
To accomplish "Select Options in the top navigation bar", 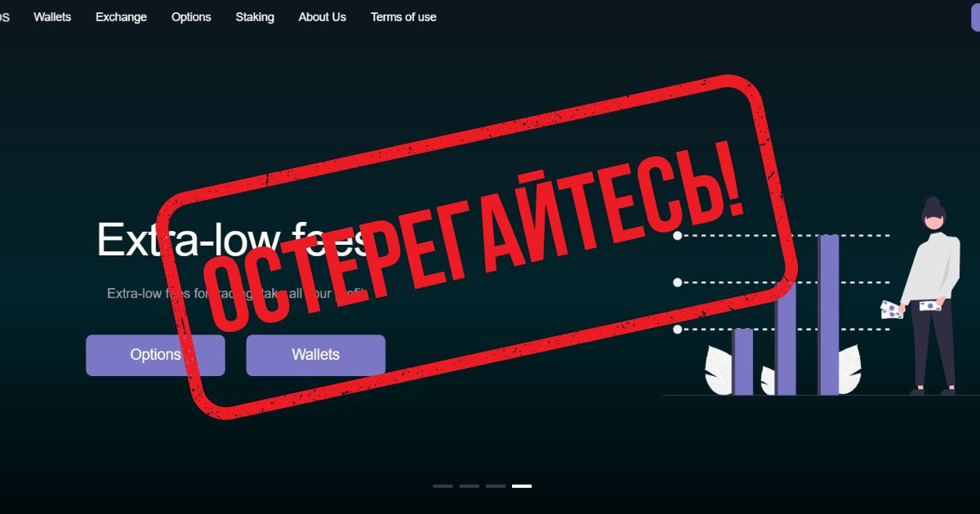I will point(191,16).
